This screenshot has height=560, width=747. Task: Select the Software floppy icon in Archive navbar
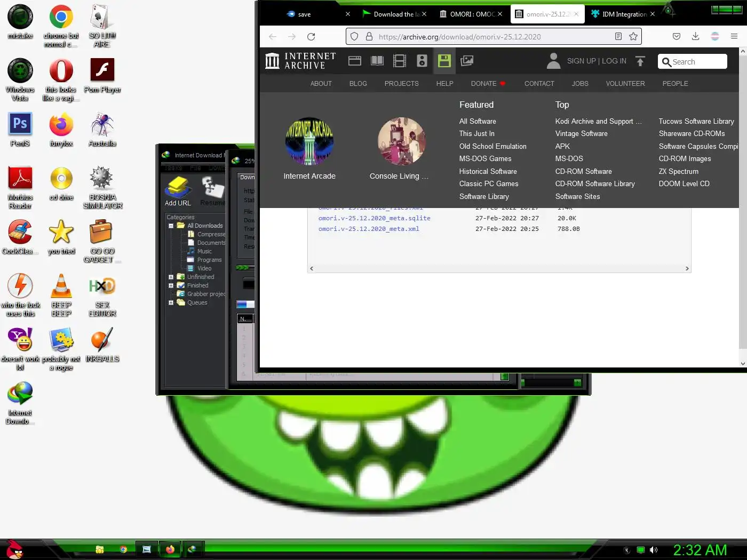444,61
